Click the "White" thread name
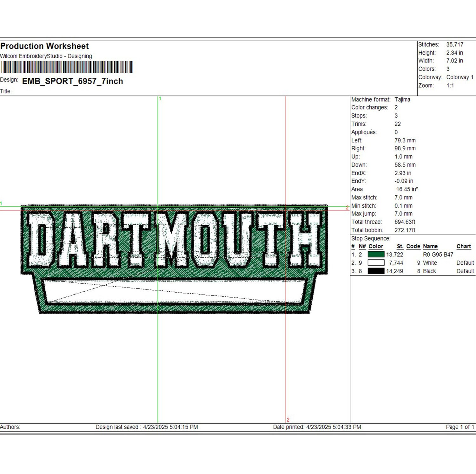 coord(430,263)
